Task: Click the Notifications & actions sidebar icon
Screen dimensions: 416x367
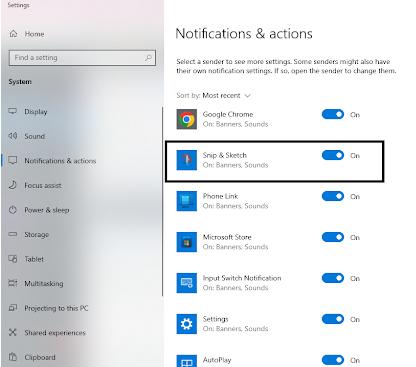Action: point(13,160)
